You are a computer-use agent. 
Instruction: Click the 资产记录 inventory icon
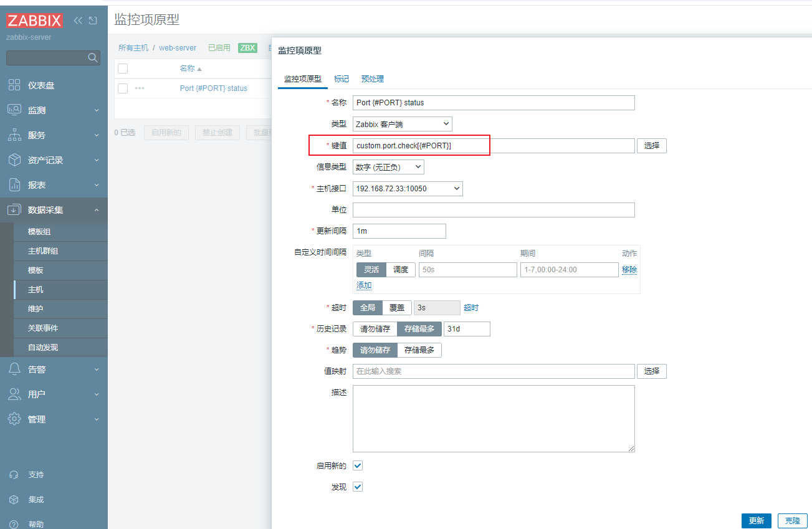(x=14, y=160)
